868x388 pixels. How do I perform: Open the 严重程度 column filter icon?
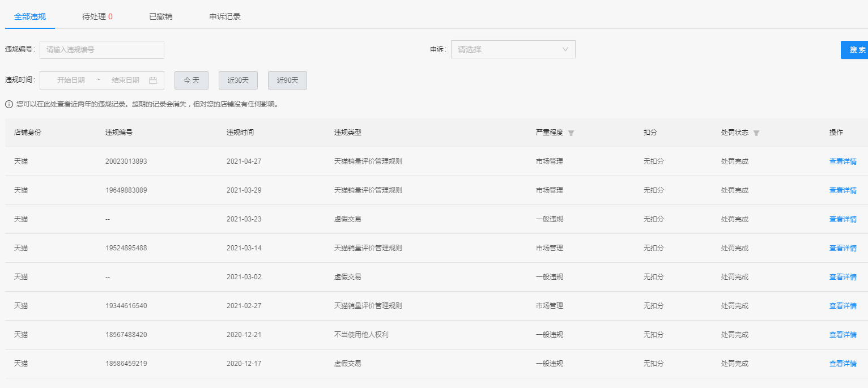[x=571, y=133]
